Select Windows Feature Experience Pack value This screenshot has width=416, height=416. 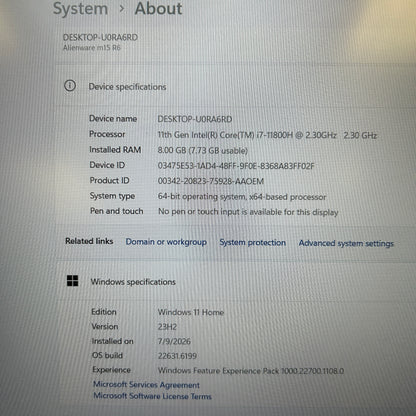(x=251, y=371)
